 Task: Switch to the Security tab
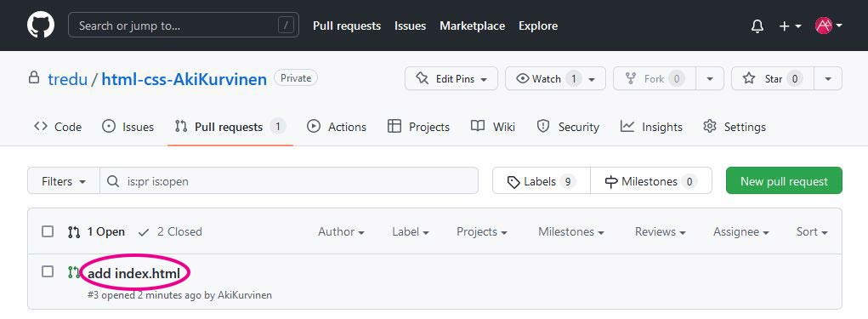pyautogui.click(x=568, y=127)
